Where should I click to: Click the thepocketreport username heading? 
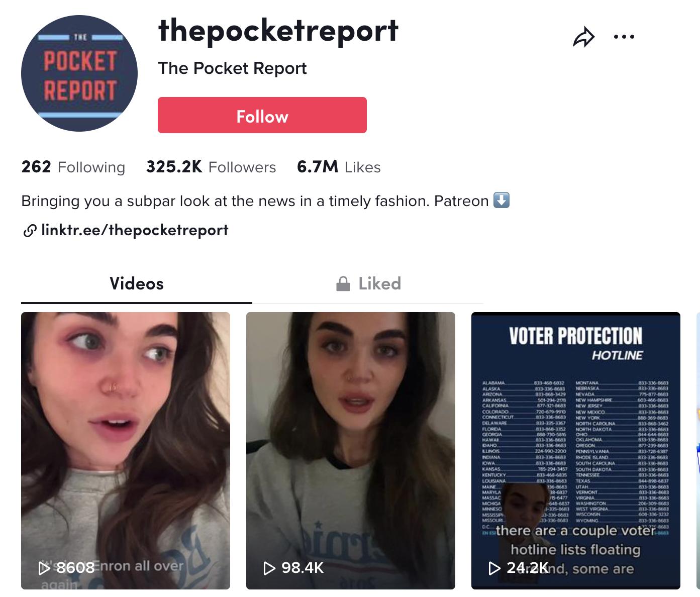[x=278, y=31]
